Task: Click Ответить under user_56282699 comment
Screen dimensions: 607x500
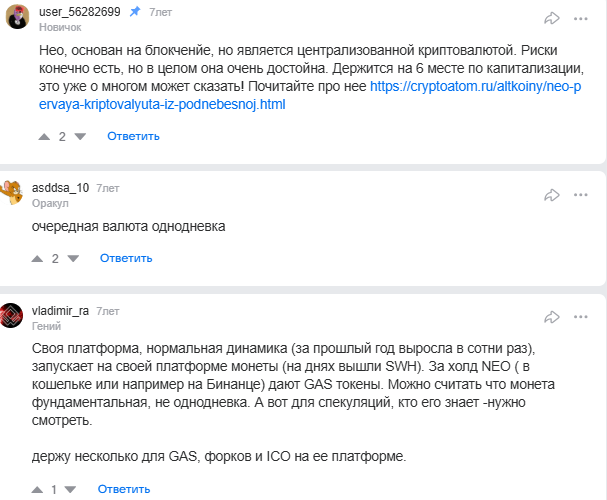Action: pos(133,136)
